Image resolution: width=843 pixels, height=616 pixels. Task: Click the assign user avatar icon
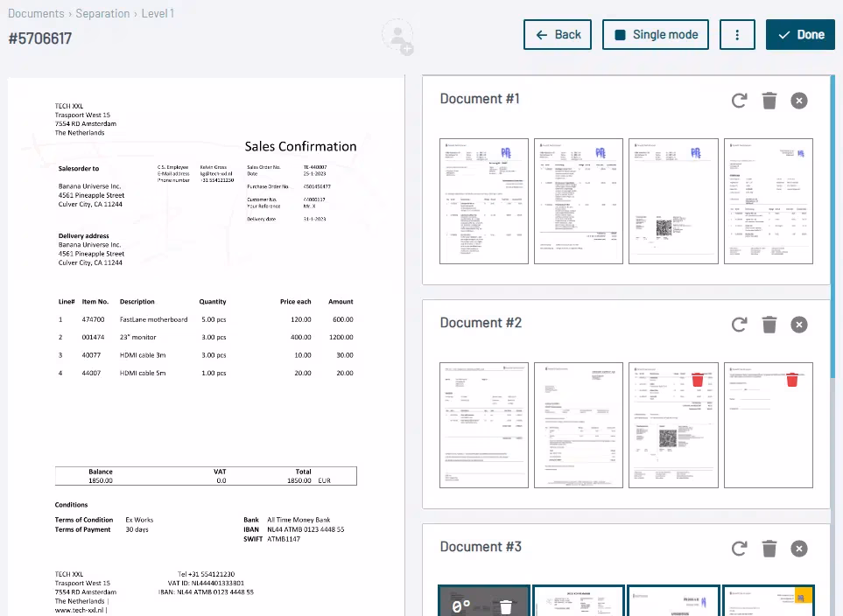pos(398,37)
